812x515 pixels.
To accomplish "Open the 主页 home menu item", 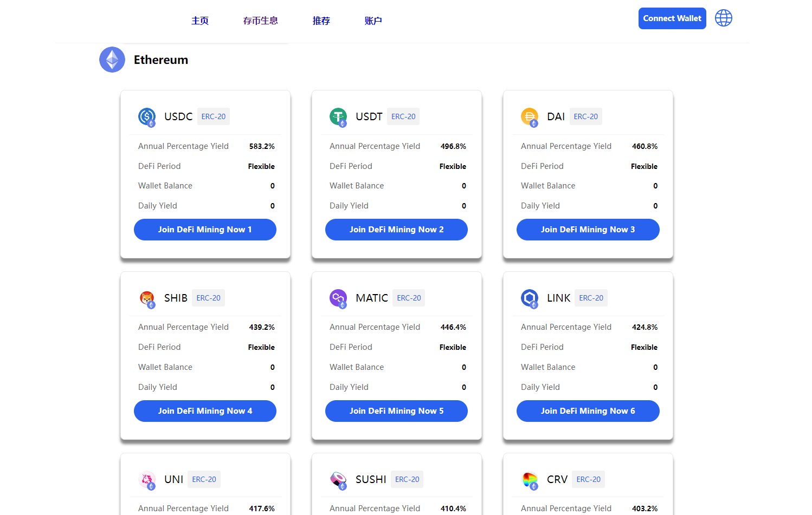I will 200,21.
